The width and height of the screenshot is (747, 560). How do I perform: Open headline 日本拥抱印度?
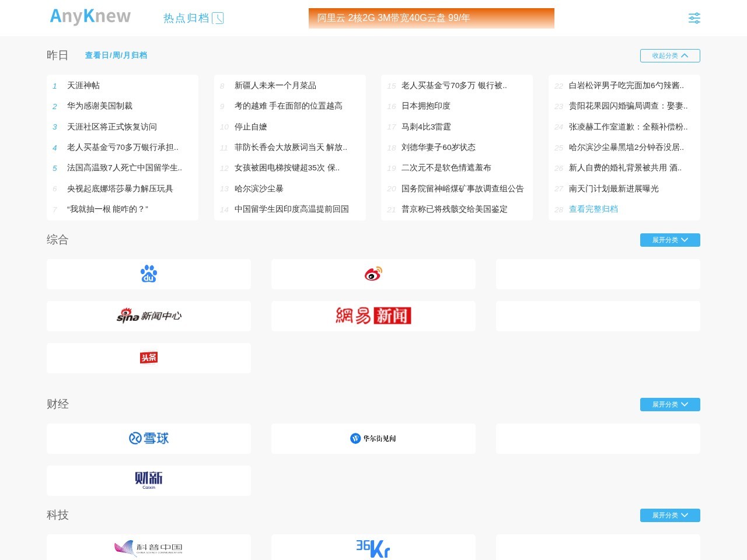coord(426,106)
